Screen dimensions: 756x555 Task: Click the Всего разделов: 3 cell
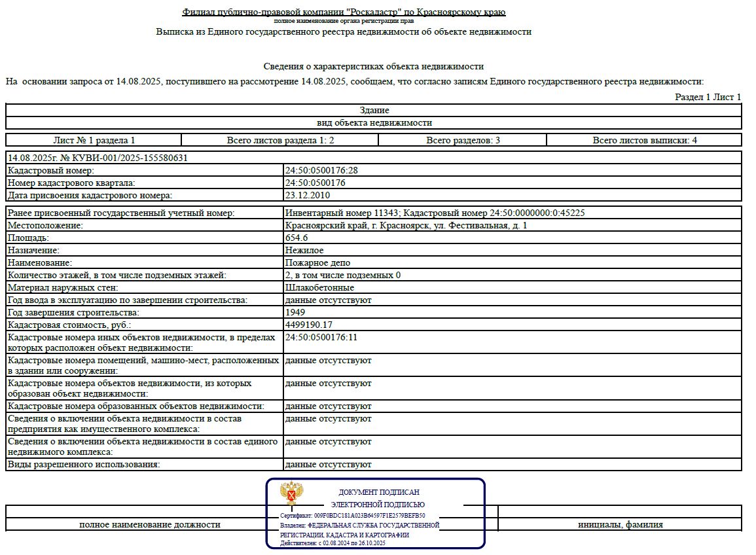point(463,140)
